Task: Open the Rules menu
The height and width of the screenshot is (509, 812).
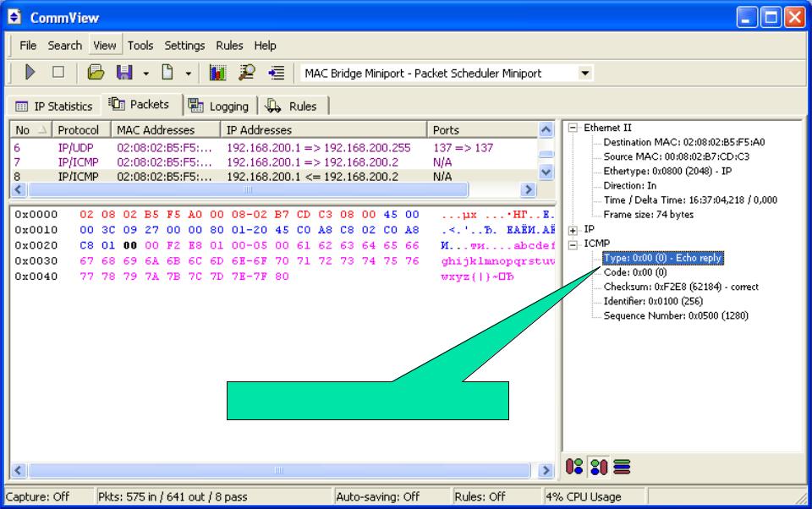Action: (x=229, y=46)
